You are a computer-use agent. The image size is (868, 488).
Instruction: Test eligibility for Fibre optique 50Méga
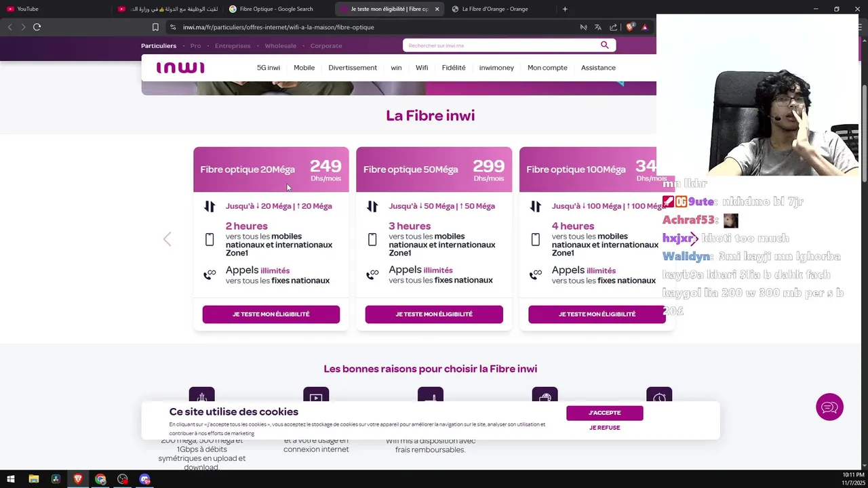434,314
